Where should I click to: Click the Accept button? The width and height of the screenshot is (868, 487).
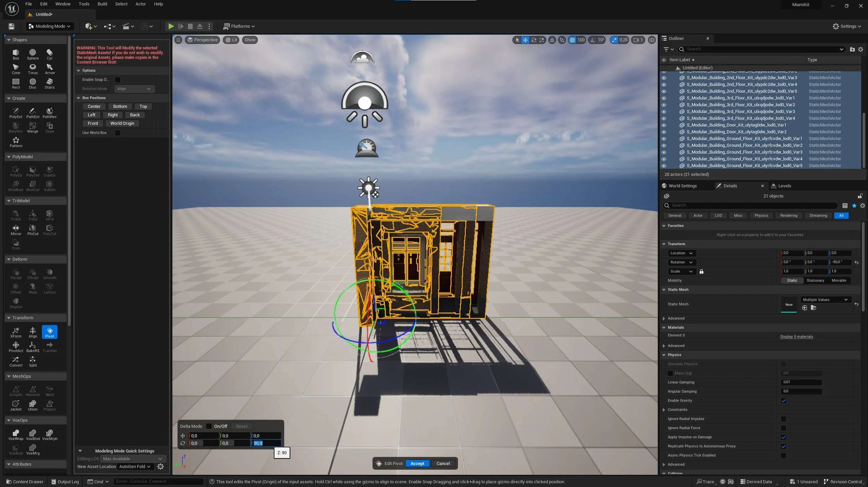tap(417, 463)
